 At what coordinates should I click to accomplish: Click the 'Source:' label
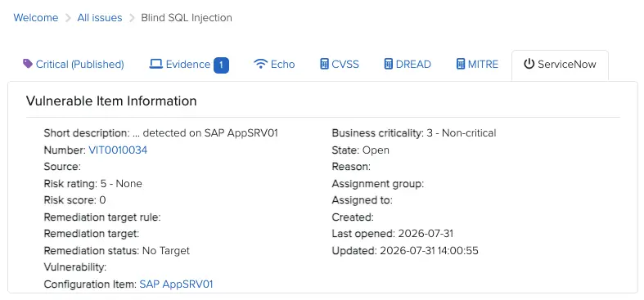62,167
